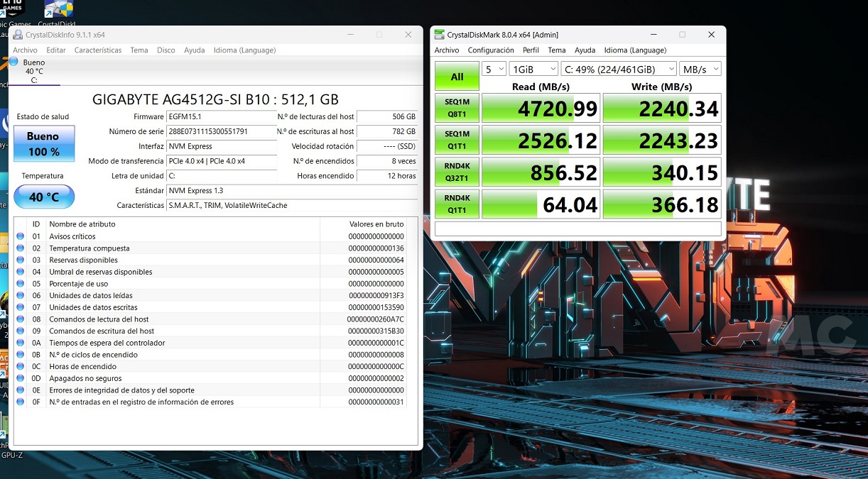Expand the 1GiB test size dropdown

pos(533,69)
